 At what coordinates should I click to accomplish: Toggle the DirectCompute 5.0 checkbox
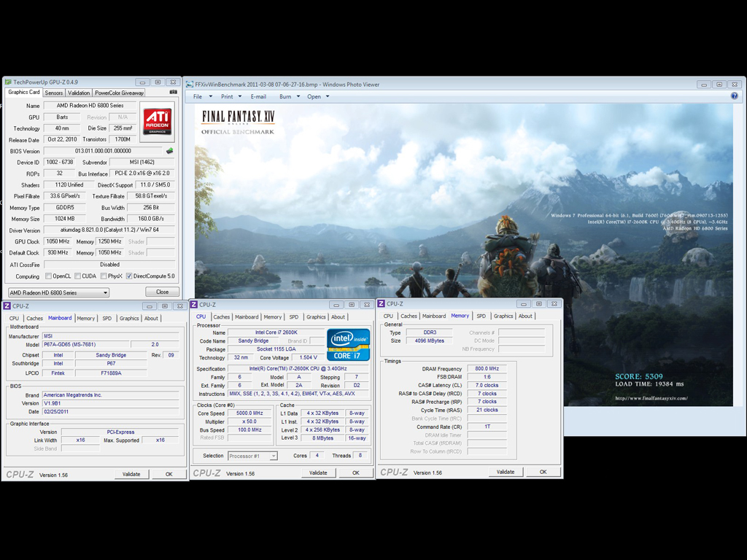pyautogui.click(x=129, y=276)
